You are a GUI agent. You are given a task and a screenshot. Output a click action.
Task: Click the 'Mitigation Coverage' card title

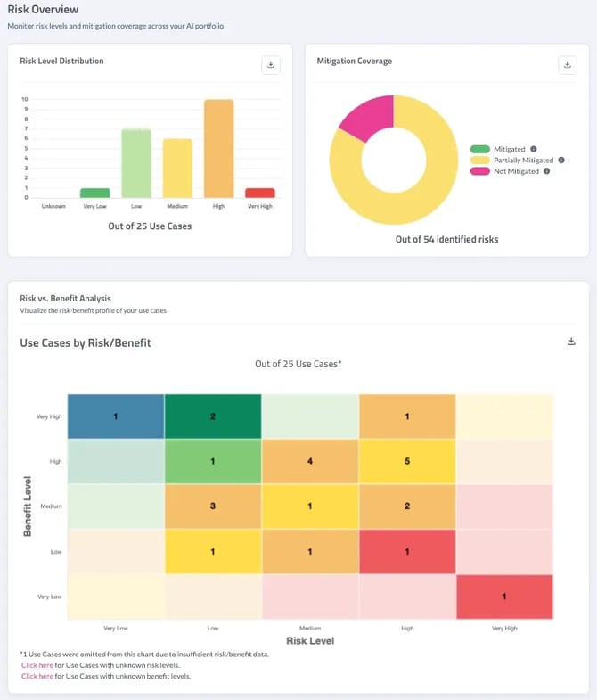[x=355, y=61]
